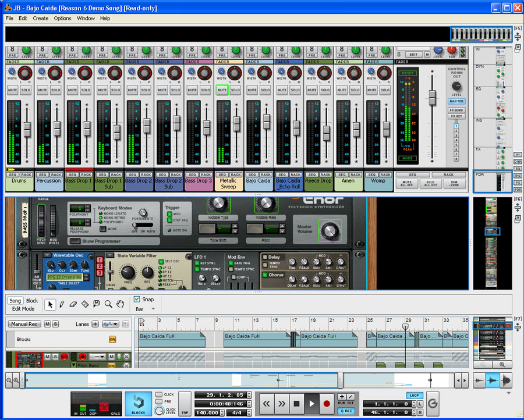Click the Block edit mode button
This screenshot has width=524, height=420.
point(32,301)
